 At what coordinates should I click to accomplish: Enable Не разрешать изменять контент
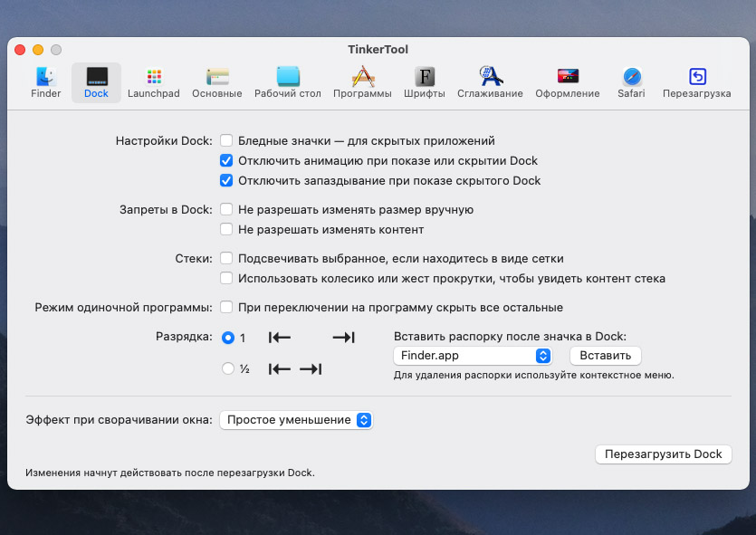(226, 229)
